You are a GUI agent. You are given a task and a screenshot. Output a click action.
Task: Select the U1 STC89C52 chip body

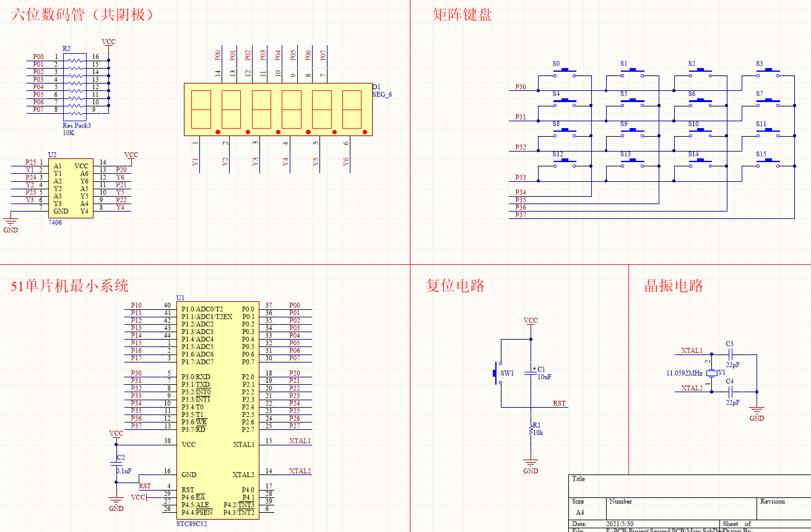[218, 410]
